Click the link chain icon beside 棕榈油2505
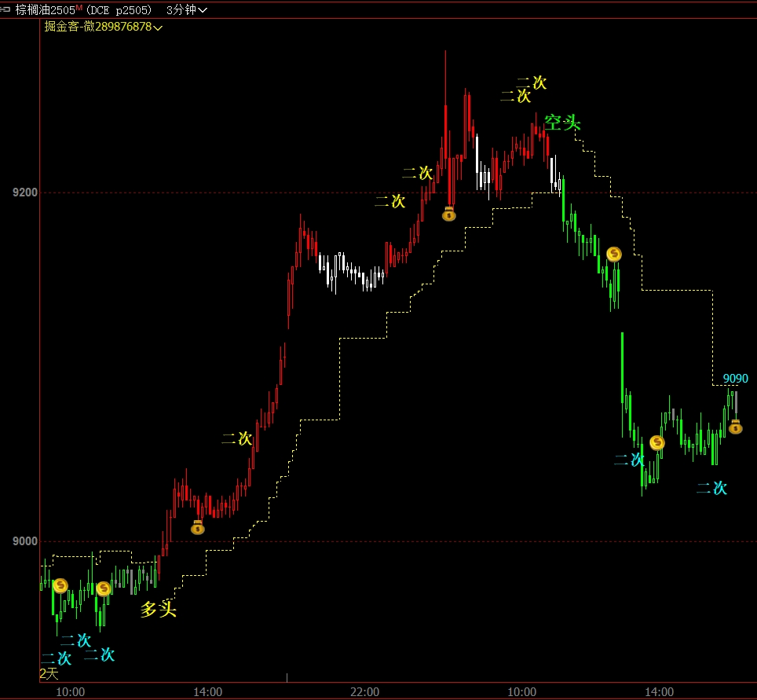 pyautogui.click(x=7, y=10)
